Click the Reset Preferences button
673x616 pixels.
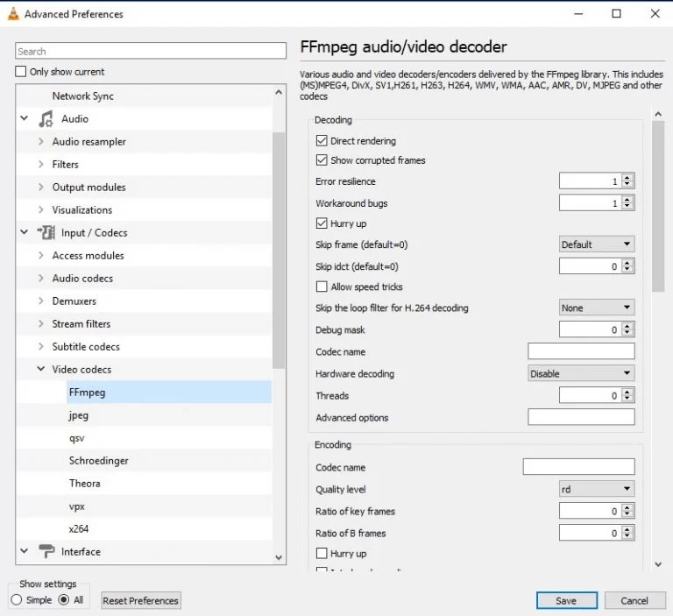[140, 601]
